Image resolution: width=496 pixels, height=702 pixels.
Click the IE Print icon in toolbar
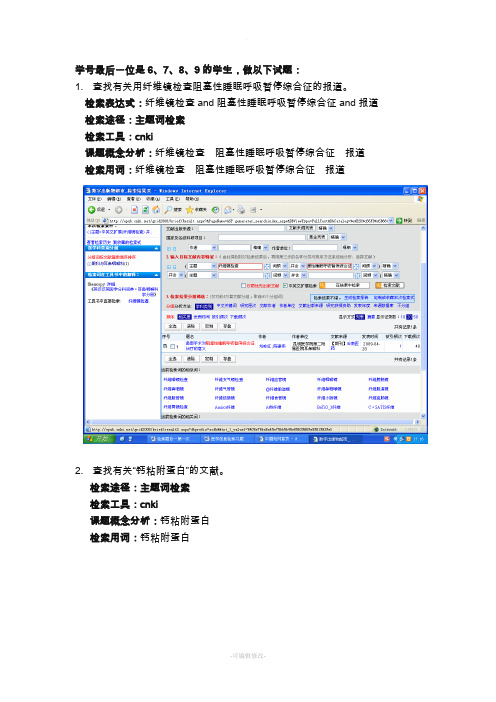pos(241,210)
